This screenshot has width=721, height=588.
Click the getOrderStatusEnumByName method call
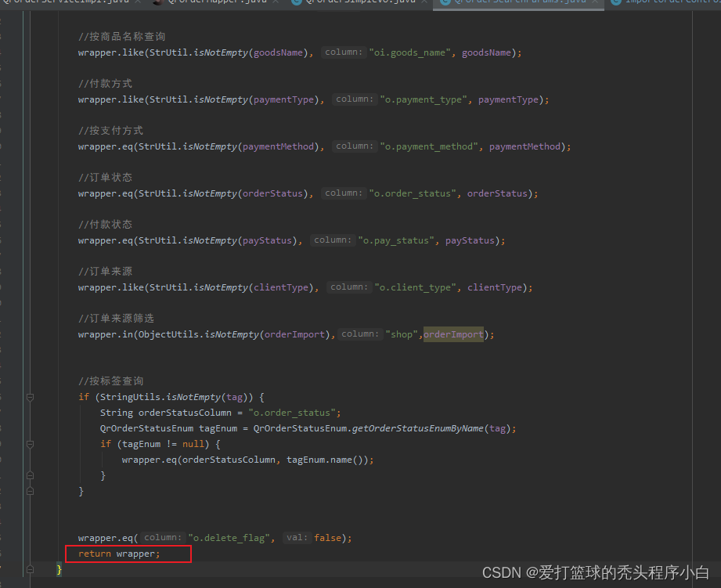418,428
